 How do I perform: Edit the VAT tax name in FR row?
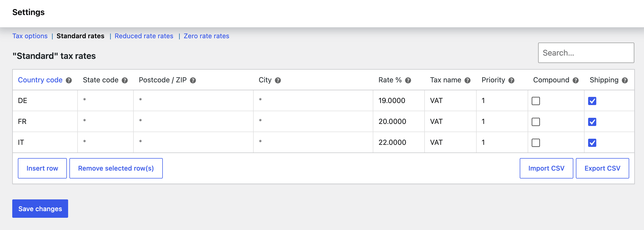pyautogui.click(x=451, y=121)
